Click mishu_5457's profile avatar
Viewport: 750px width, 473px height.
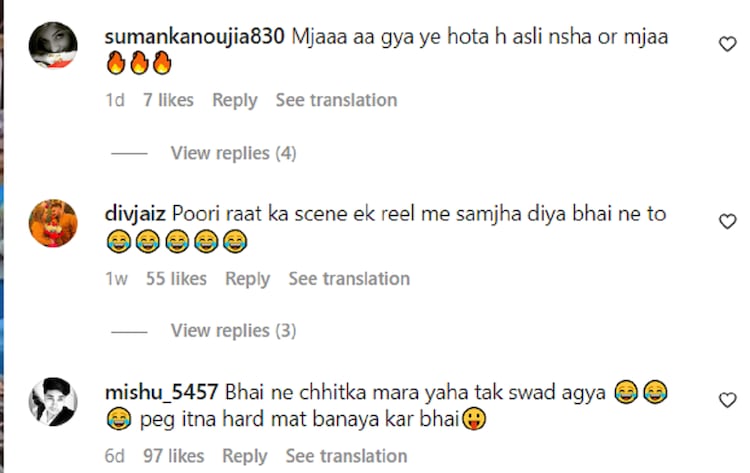click(x=53, y=401)
